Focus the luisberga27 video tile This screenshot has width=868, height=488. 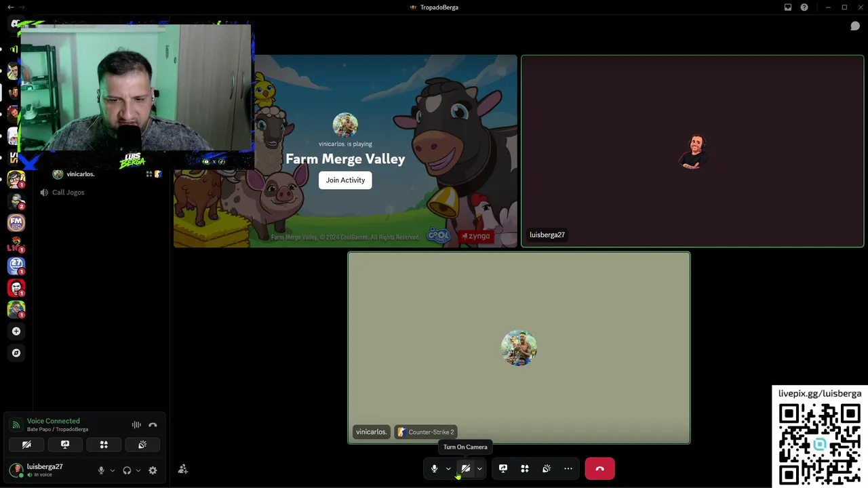tap(692, 151)
